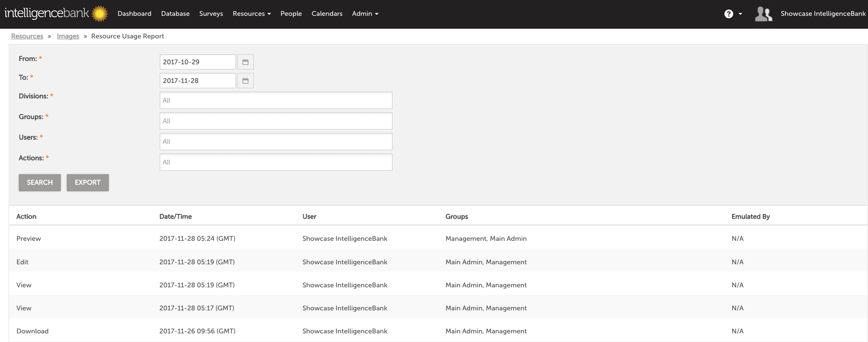
Task: Open the Actions selection field
Action: [x=276, y=162]
